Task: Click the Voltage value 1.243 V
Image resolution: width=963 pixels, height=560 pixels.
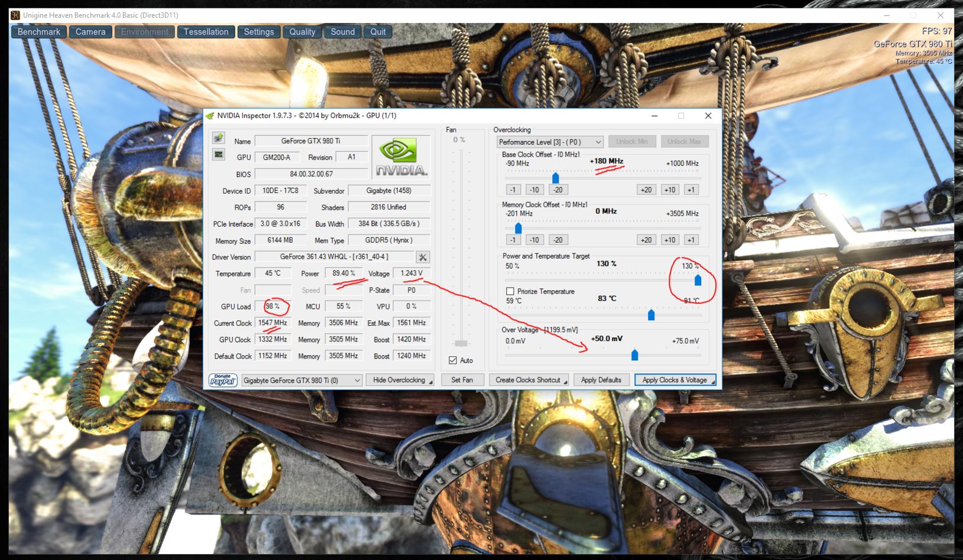Action: [x=411, y=274]
